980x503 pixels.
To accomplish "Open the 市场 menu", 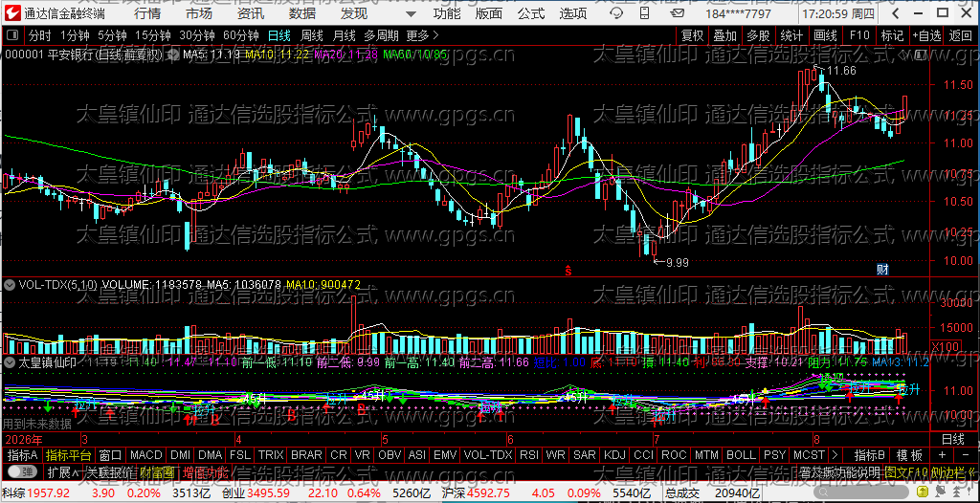I will 199,13.
